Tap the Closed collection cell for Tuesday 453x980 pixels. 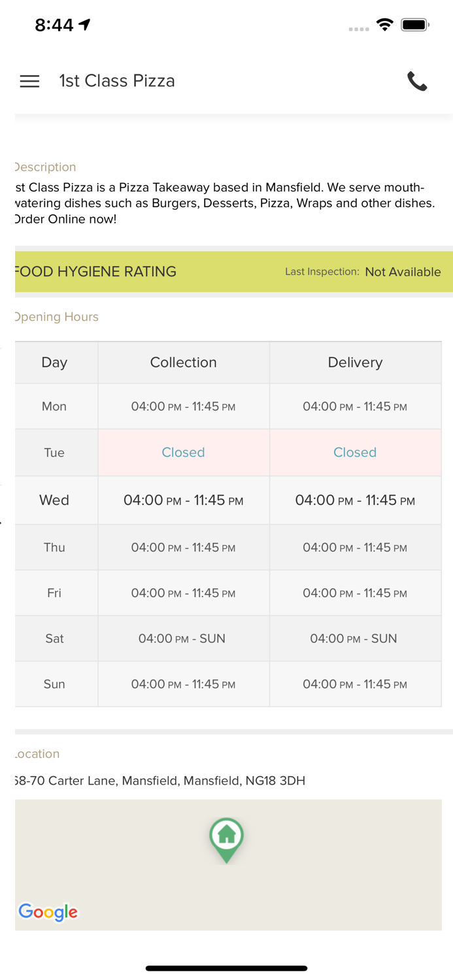coord(183,452)
